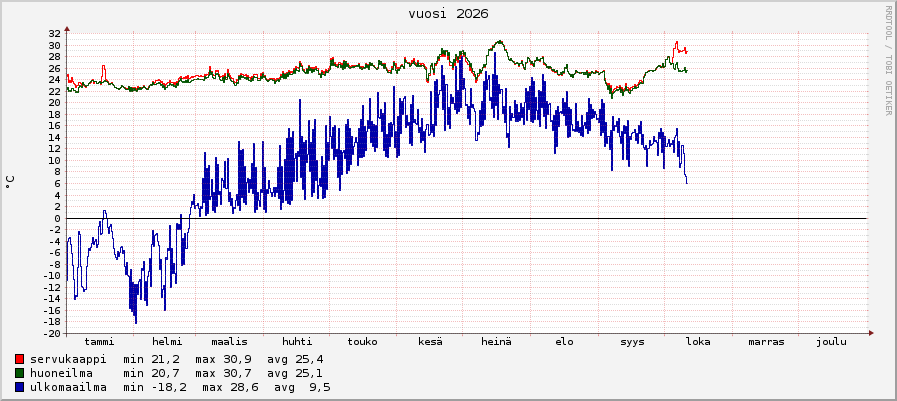Click the 'huhti' month label
This screenshot has height=401, width=897.
(x=297, y=342)
